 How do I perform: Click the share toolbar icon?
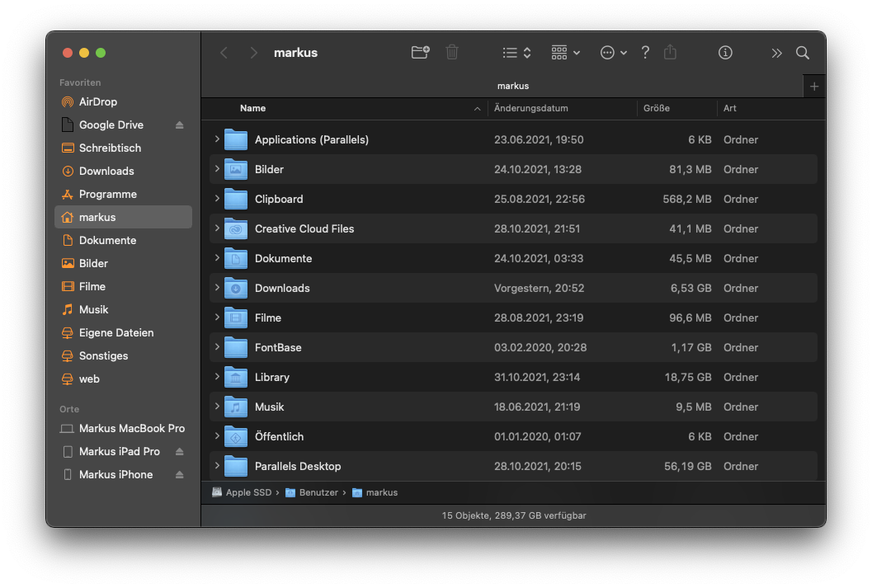click(670, 53)
